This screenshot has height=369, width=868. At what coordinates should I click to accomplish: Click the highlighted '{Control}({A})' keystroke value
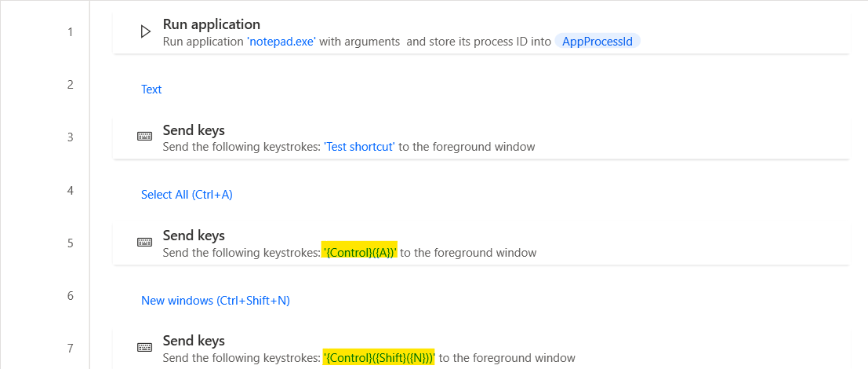360,253
